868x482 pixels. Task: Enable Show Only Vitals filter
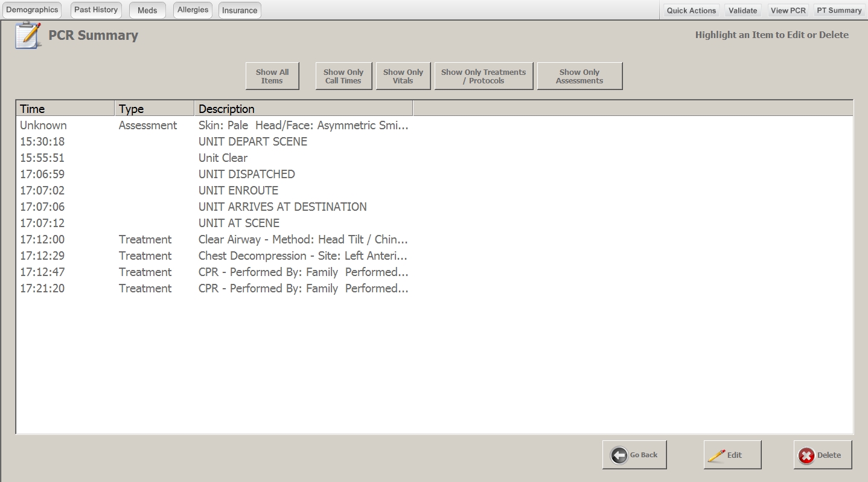pos(403,76)
